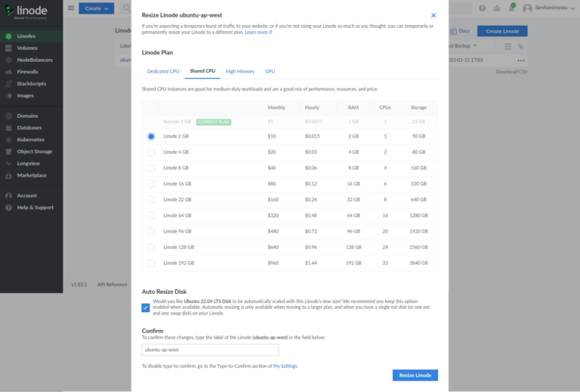Click the list view icon in header
Screen dimensions: 580x392
(507, 46)
